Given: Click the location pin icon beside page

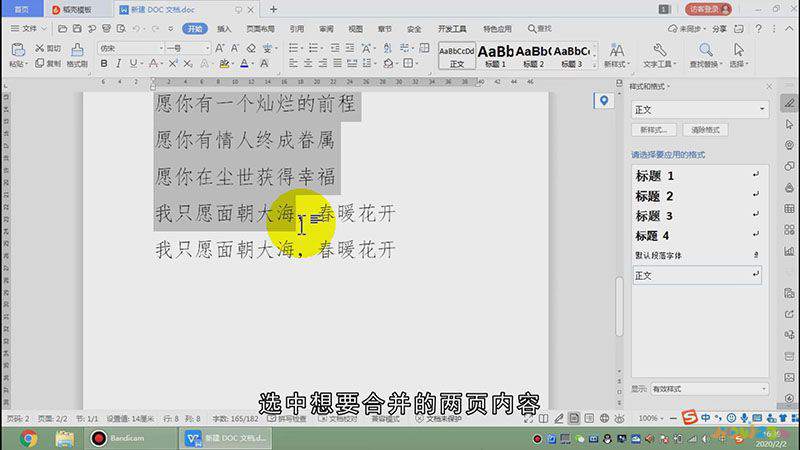Looking at the screenshot, I should (604, 101).
